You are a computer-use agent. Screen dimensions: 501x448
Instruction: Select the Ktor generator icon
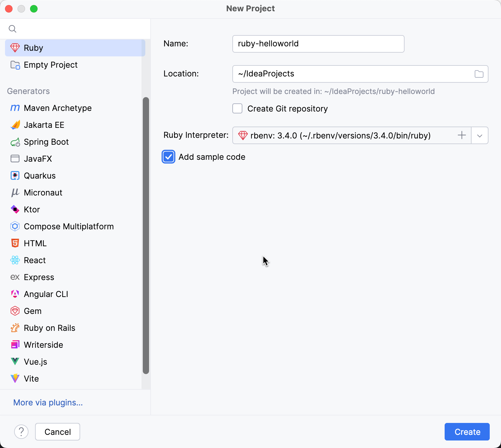(x=15, y=209)
